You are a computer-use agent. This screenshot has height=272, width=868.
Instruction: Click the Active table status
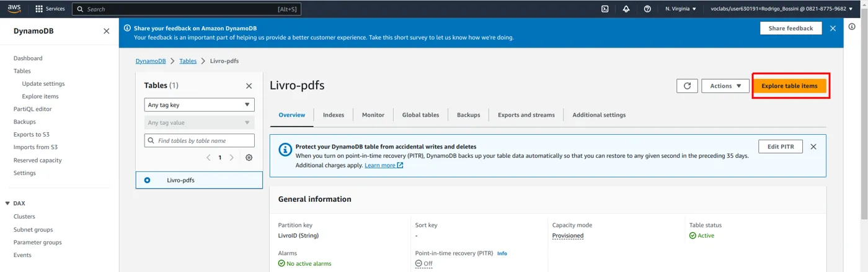coord(702,236)
